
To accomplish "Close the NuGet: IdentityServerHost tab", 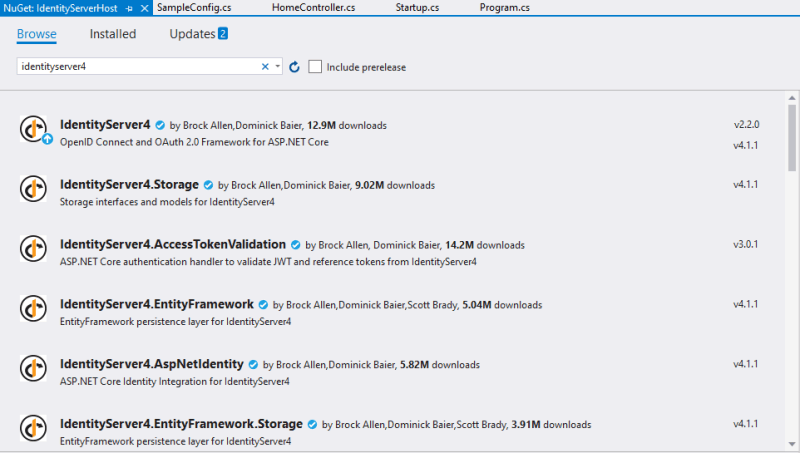I will point(144,8).
